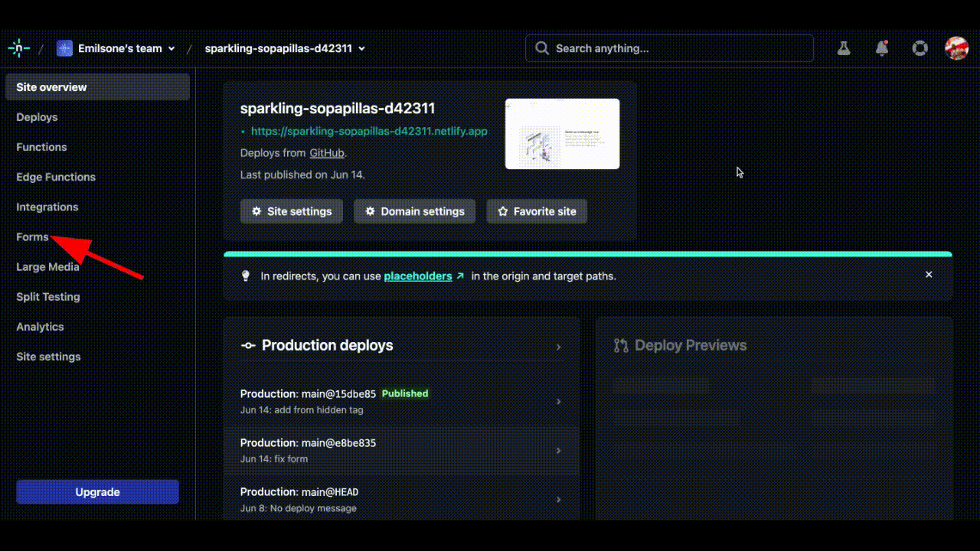Click the sparkling-sopapillas-d42311 site title heading
The image size is (980, 551).
tap(338, 109)
